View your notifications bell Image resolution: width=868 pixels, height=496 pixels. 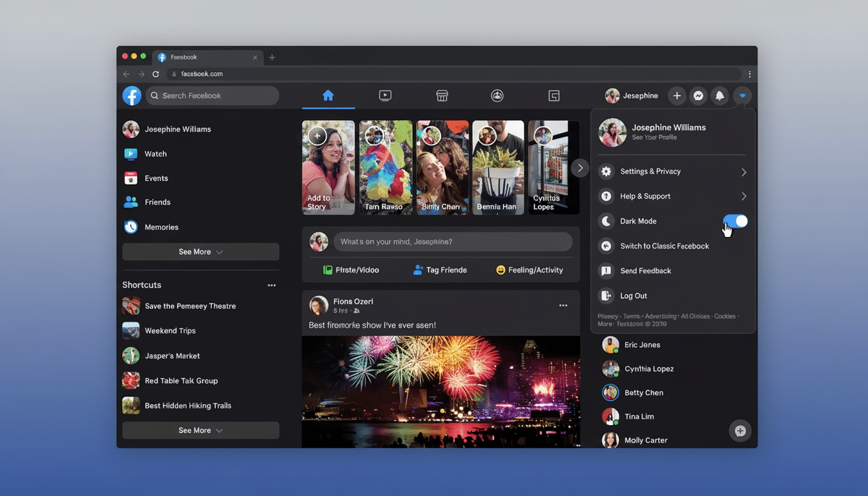[x=719, y=95]
